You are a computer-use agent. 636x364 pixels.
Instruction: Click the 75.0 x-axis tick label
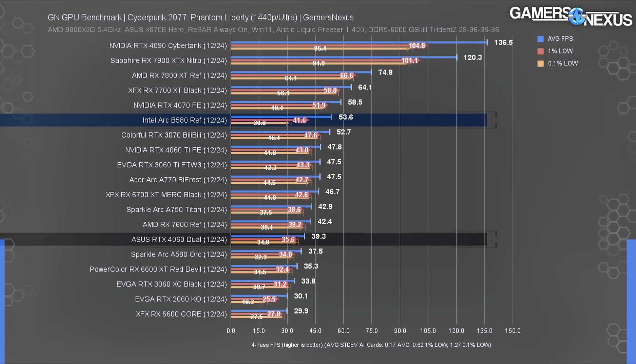pyautogui.click(x=372, y=331)
